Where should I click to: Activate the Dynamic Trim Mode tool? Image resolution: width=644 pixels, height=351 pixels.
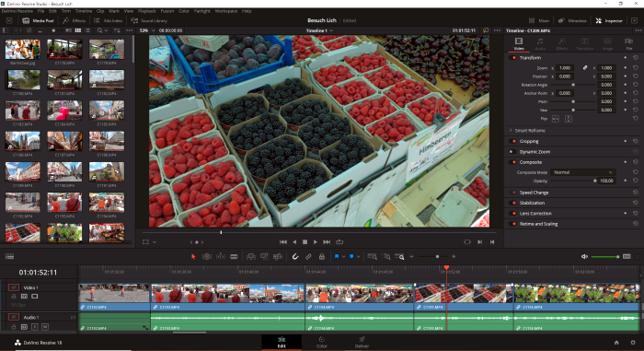click(221, 256)
